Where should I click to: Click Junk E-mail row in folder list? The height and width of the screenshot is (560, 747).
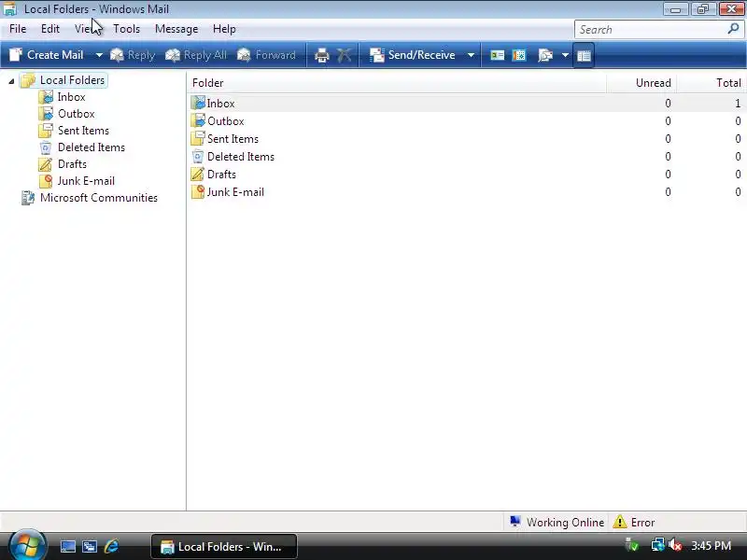[x=466, y=192]
